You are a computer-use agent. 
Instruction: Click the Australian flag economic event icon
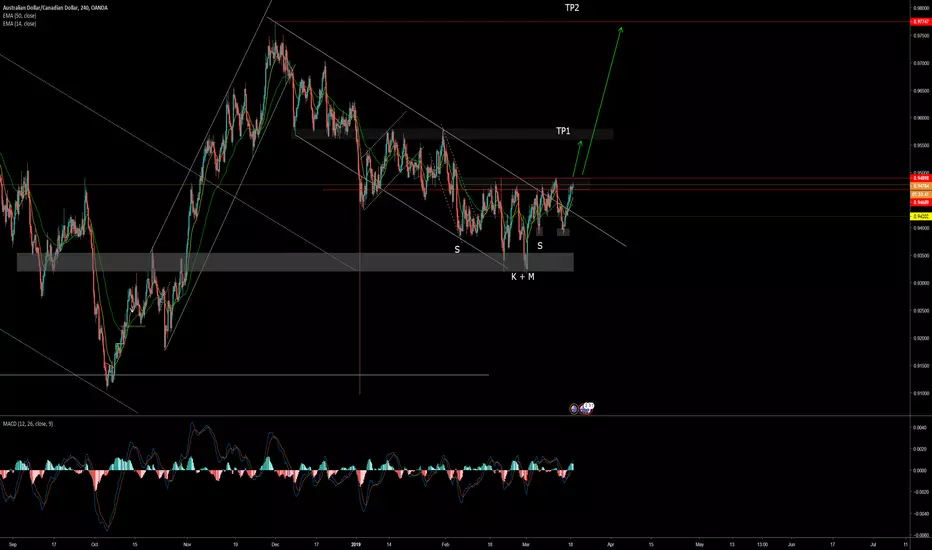(x=574, y=408)
